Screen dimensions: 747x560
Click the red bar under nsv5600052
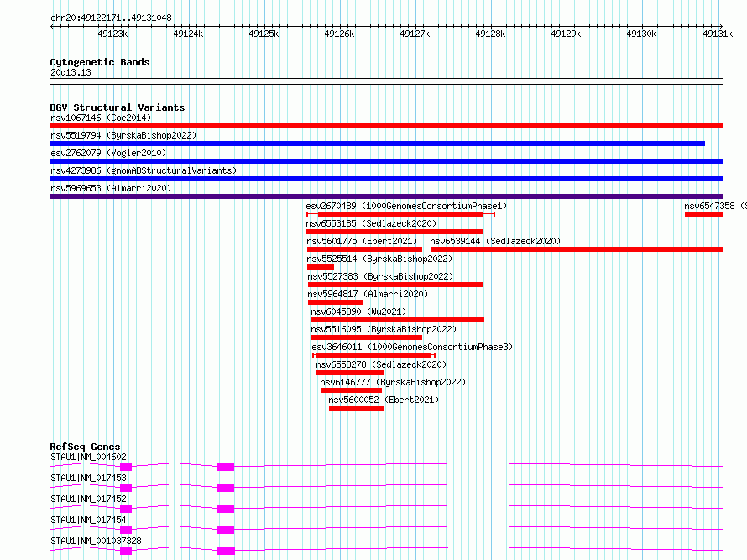coord(357,408)
